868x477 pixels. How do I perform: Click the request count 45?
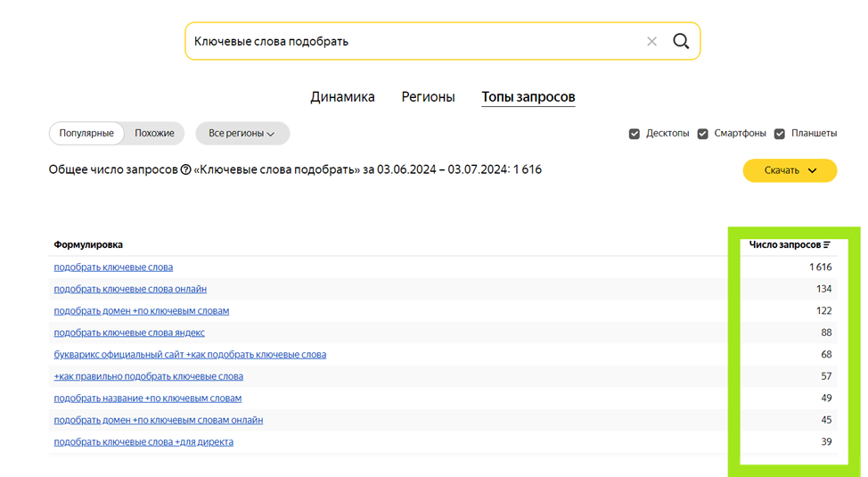pyautogui.click(x=826, y=421)
